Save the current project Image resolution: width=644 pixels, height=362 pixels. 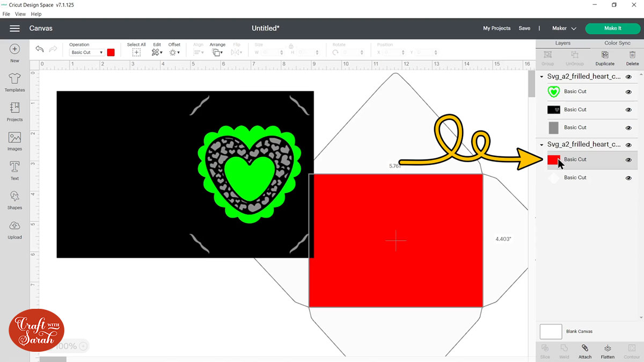[524, 28]
